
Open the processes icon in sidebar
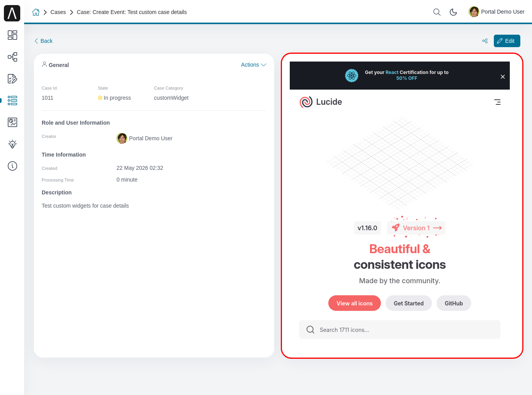point(12,57)
